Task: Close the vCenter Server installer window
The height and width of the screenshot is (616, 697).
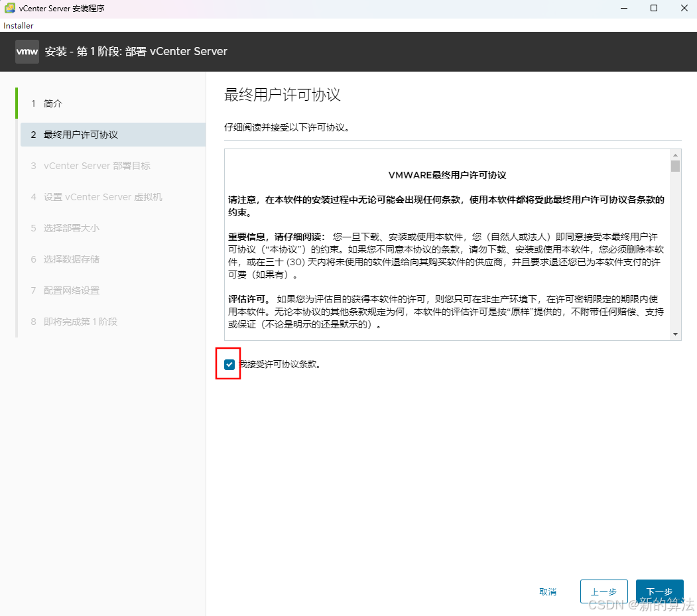Action: click(684, 8)
